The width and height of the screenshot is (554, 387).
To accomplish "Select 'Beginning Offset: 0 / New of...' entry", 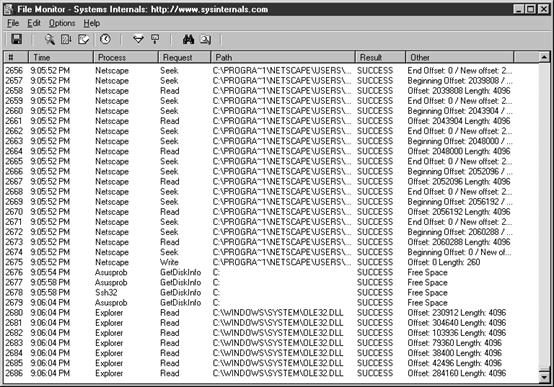I will tap(459, 252).
